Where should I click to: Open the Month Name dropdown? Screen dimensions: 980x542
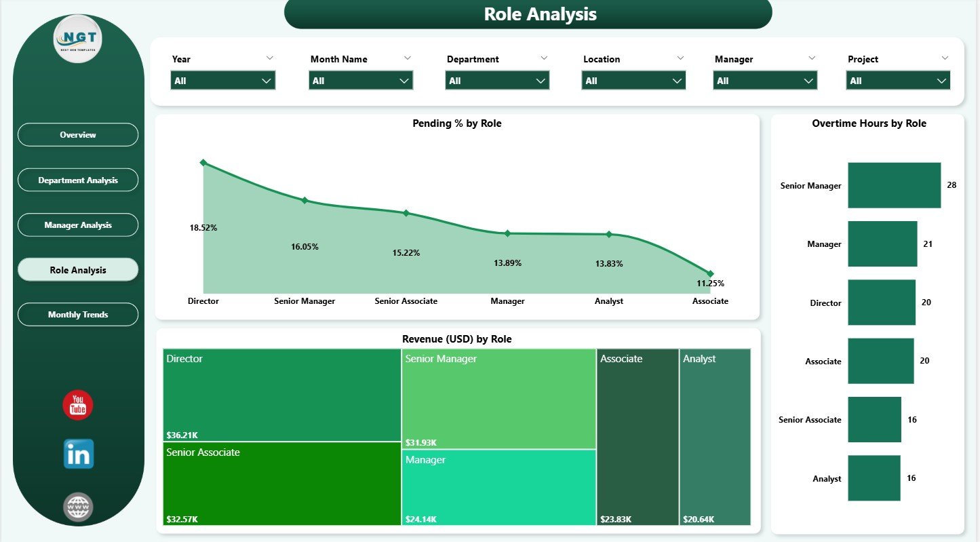coord(361,81)
